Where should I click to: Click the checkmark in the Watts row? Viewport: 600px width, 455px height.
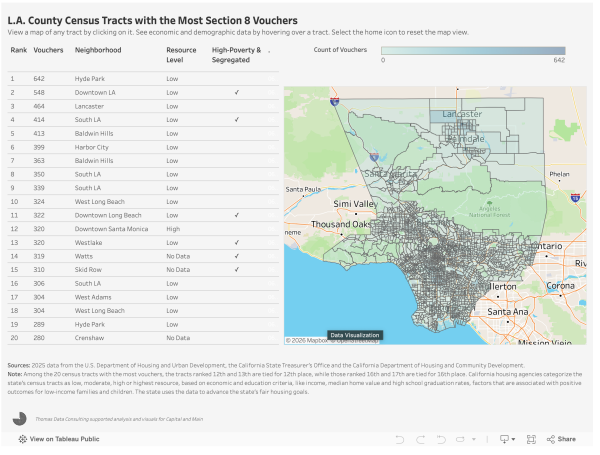click(x=237, y=256)
